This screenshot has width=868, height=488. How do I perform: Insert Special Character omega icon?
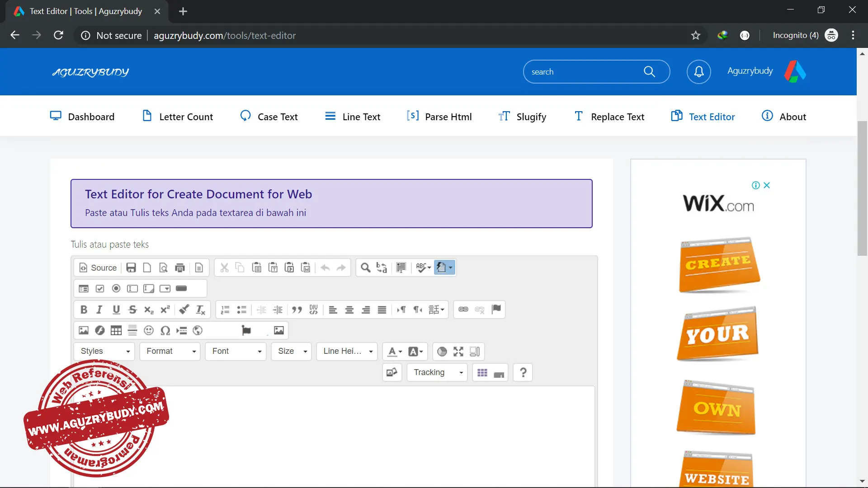(x=165, y=330)
